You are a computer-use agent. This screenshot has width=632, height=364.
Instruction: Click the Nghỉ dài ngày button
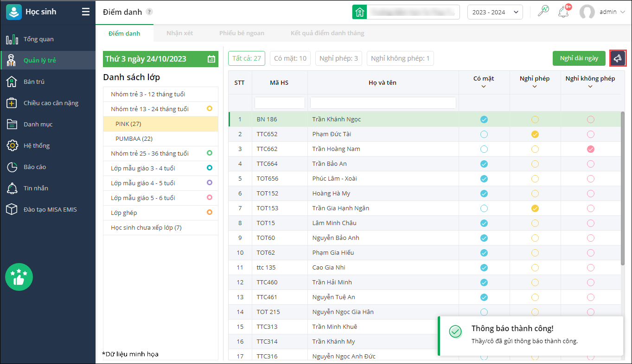click(x=579, y=58)
